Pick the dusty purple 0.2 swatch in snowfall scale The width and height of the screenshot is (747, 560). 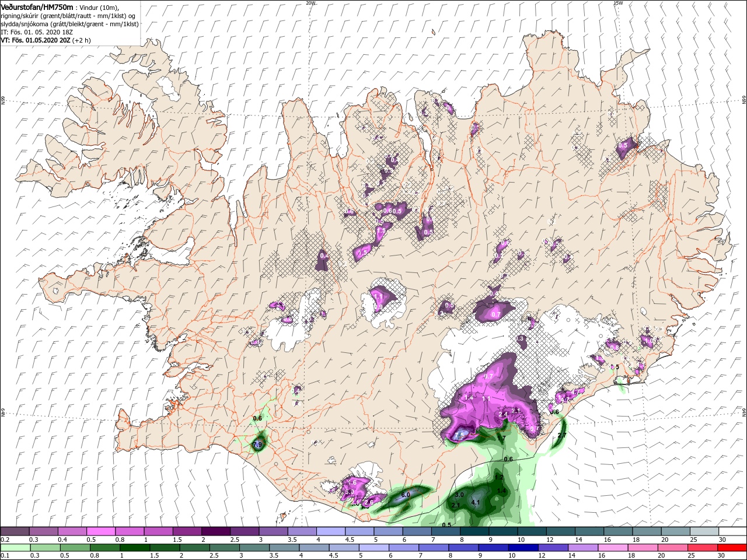15,531
